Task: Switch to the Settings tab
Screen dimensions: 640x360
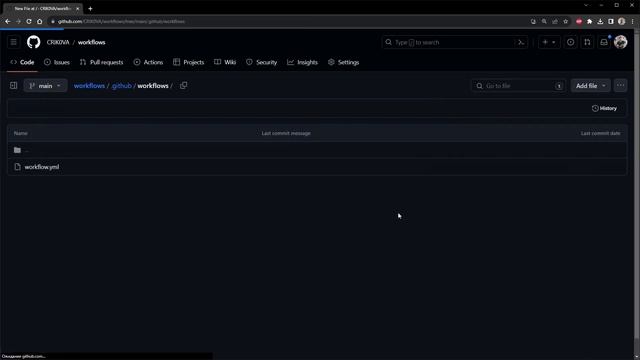Action: pyautogui.click(x=344, y=62)
